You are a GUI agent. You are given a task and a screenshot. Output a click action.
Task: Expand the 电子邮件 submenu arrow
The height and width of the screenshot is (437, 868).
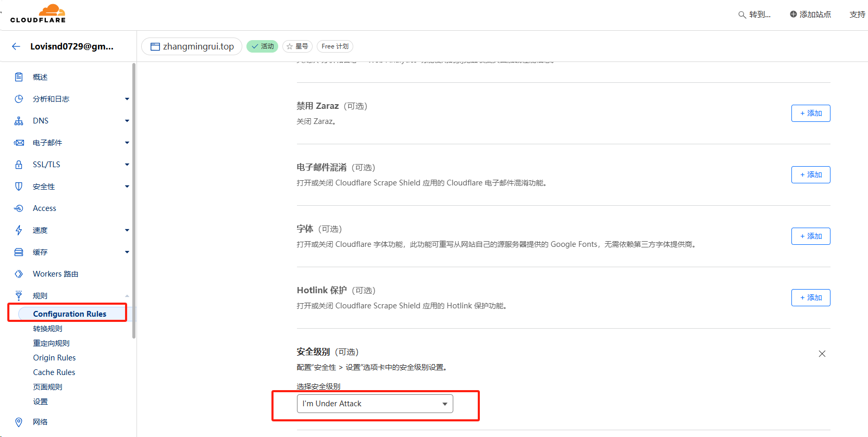pos(127,143)
